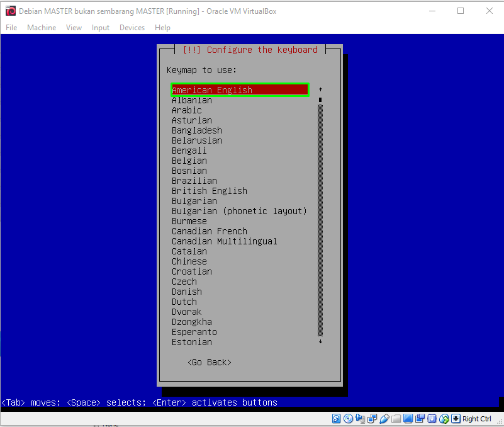Open the Machine menu
504x427 pixels.
(42, 28)
